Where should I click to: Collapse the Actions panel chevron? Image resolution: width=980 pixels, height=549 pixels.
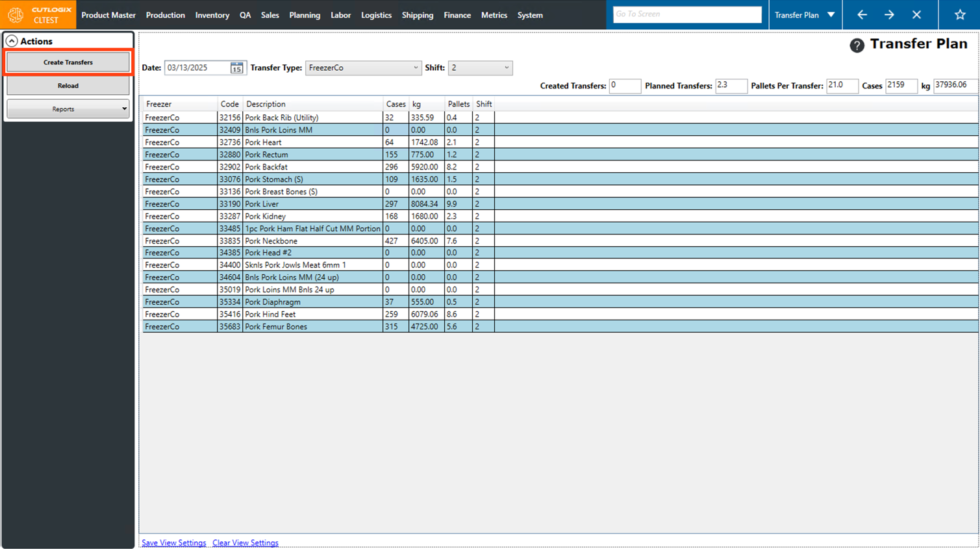pyautogui.click(x=12, y=41)
